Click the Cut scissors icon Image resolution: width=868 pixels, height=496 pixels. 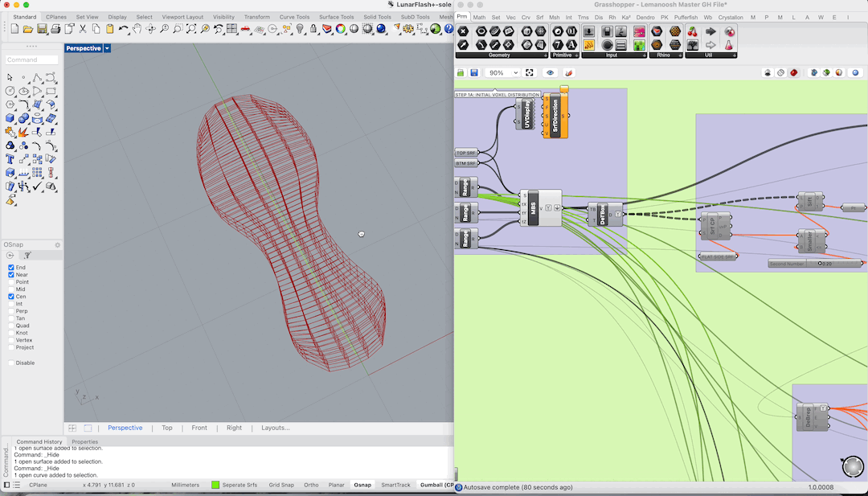[x=83, y=29]
